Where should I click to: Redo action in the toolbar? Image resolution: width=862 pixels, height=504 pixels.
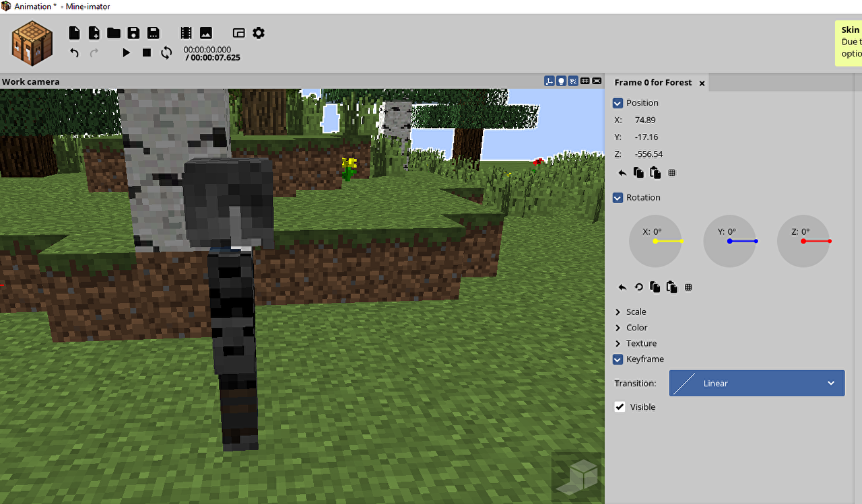(x=94, y=52)
